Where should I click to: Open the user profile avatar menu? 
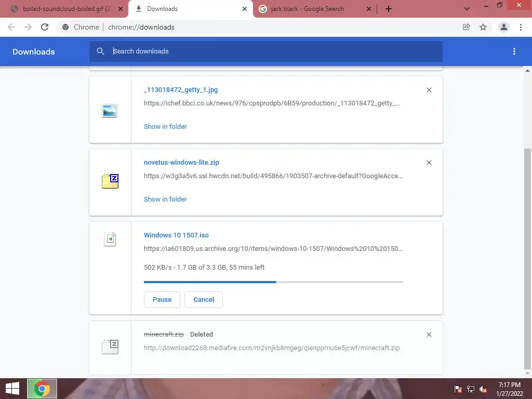coord(504,27)
